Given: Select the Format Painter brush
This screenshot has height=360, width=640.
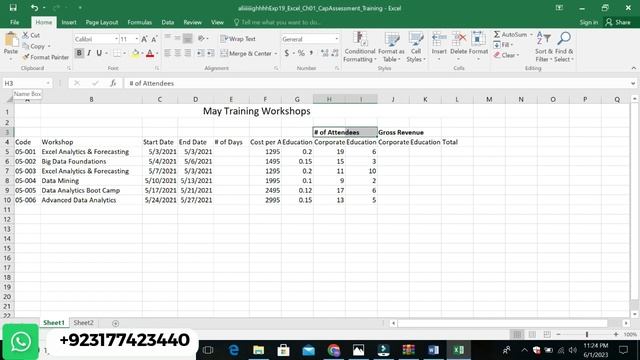Looking at the screenshot, I should coord(46,57).
